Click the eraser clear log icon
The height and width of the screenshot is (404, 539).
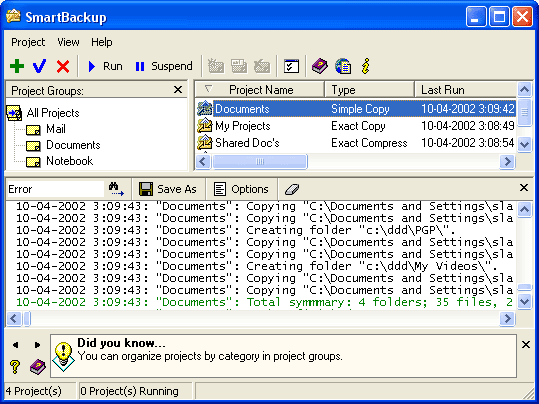pos(292,189)
